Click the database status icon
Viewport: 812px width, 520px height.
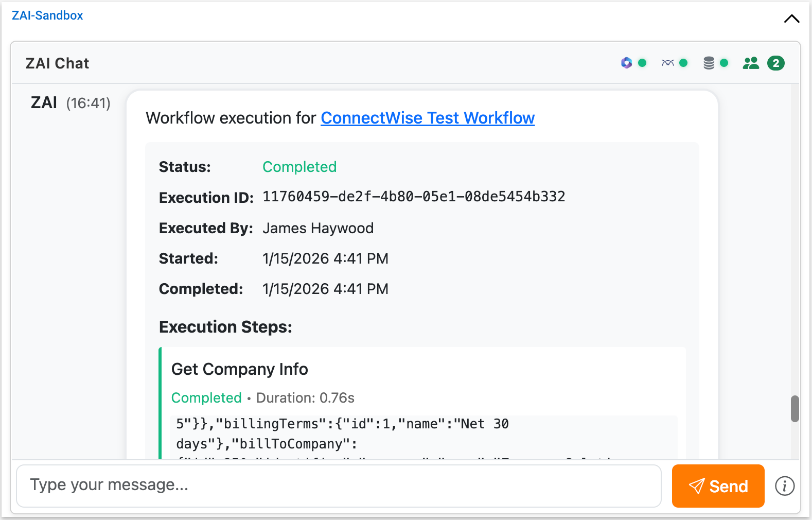click(x=709, y=63)
